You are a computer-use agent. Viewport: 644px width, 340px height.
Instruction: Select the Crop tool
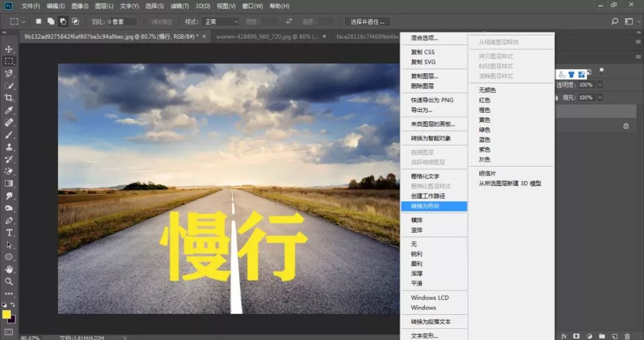pyautogui.click(x=8, y=98)
